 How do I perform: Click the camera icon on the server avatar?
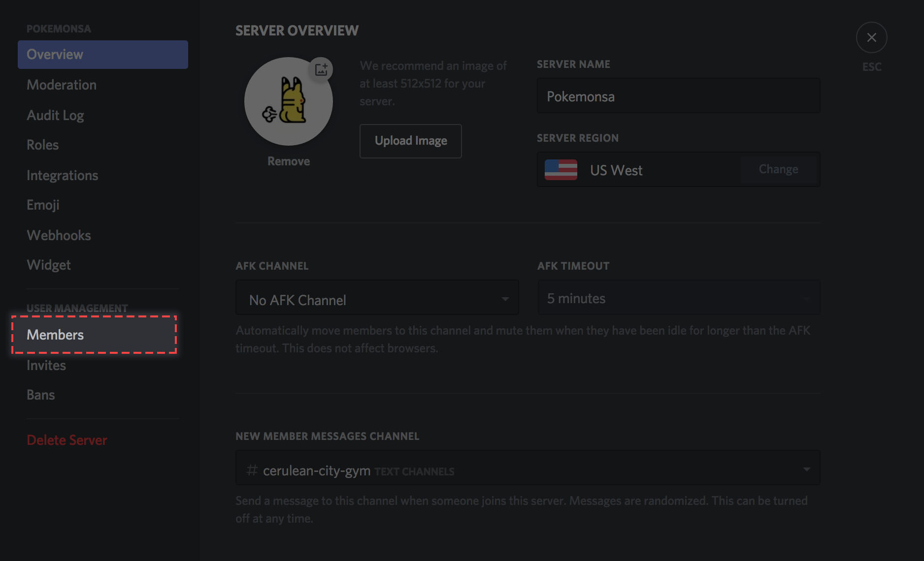(322, 69)
